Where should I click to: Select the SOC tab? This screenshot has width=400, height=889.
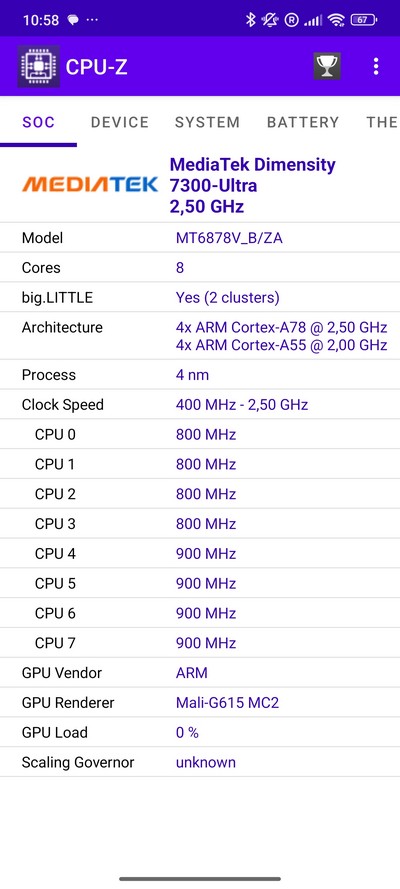click(39, 122)
